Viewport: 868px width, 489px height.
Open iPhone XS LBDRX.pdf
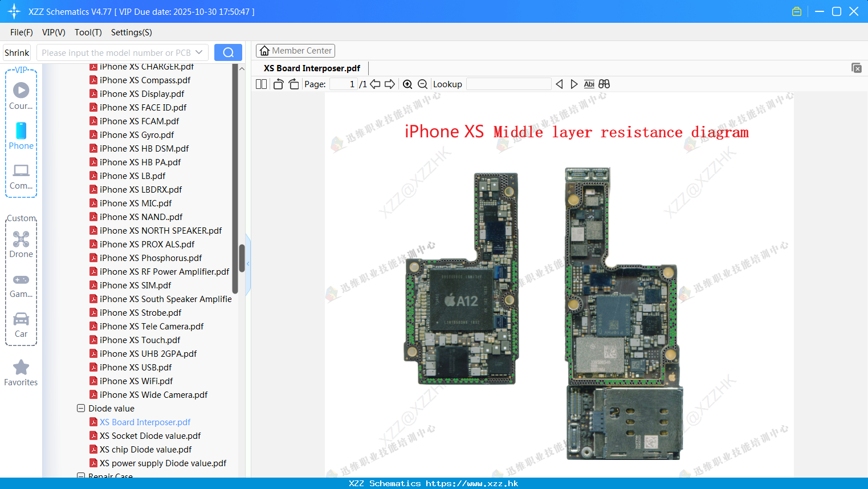pyautogui.click(x=141, y=190)
